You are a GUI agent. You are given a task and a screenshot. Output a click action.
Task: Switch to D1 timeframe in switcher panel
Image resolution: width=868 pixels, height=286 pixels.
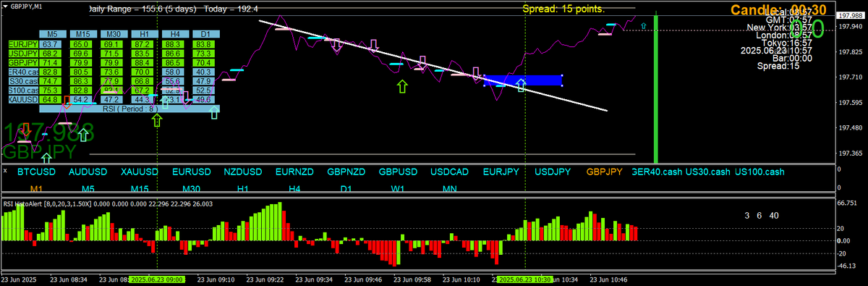(346, 189)
